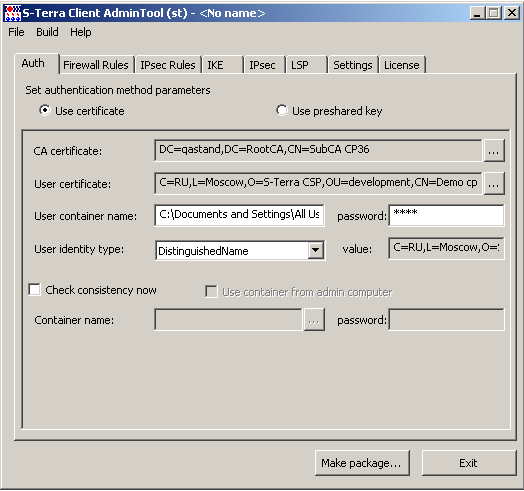
Task: Go to the IKE tab
Action: click(223, 65)
